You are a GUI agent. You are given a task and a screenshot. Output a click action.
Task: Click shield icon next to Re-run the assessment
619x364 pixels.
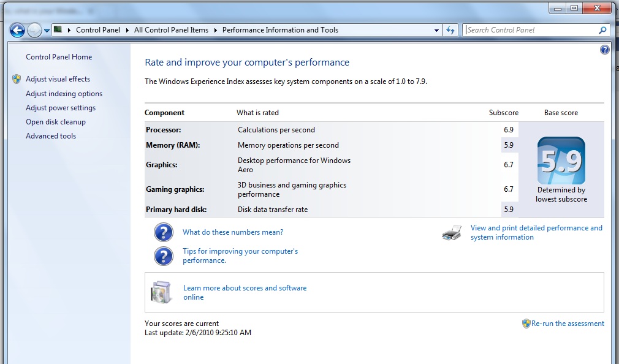(x=526, y=324)
